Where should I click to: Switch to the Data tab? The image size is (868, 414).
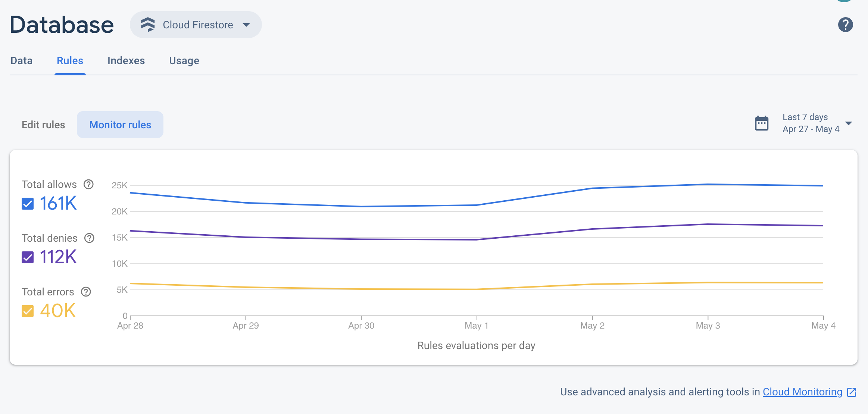21,61
